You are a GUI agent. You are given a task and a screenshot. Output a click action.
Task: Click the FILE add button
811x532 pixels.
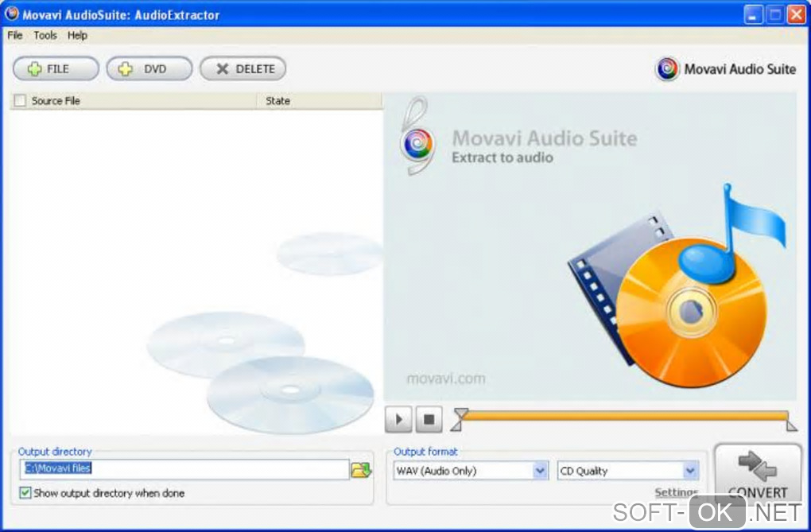point(56,69)
